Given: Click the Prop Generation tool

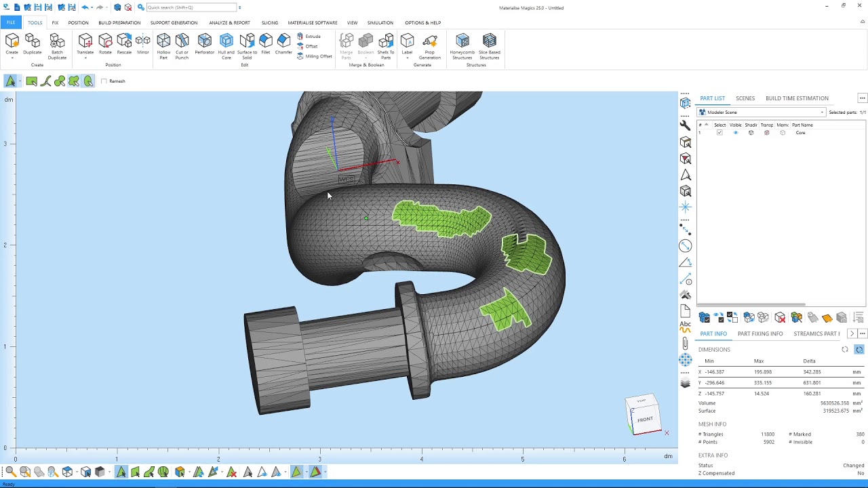Looking at the screenshot, I should [x=429, y=46].
